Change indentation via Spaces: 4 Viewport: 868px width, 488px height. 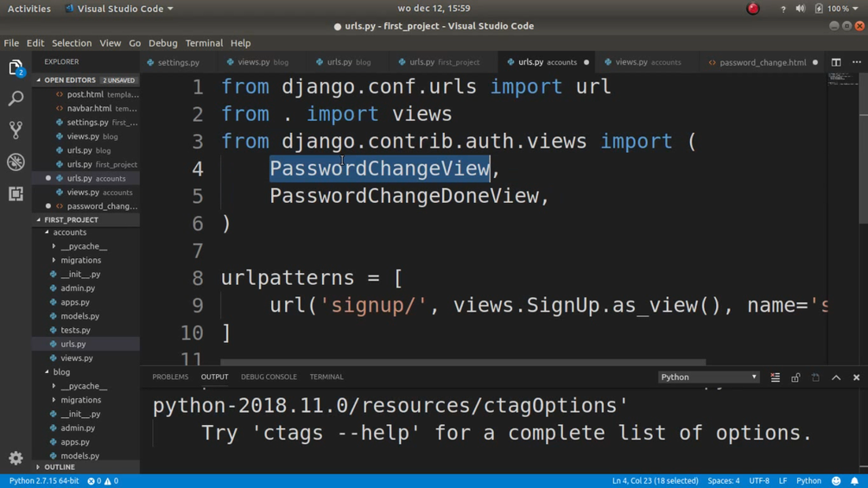pos(724,481)
